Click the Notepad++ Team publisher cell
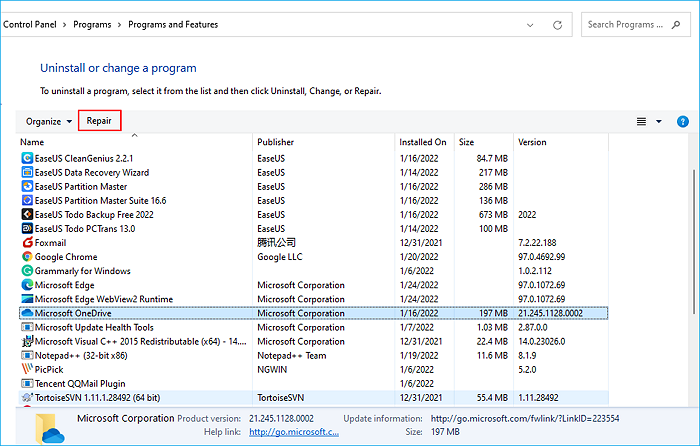Viewport: 700px width, 446px height. (x=292, y=355)
